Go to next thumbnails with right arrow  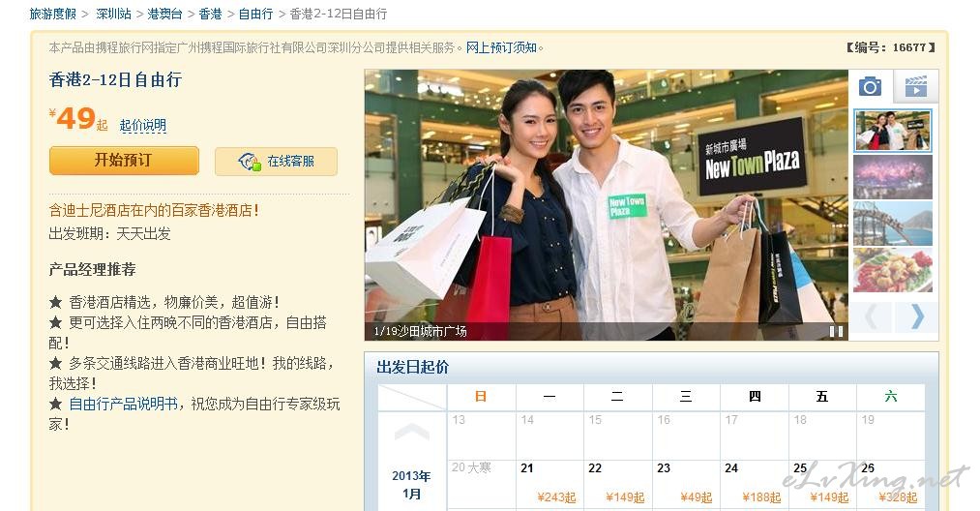[x=917, y=316]
